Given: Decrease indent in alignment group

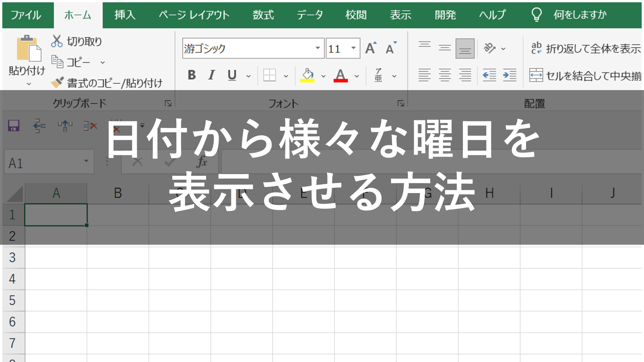Looking at the screenshot, I should tap(489, 75).
